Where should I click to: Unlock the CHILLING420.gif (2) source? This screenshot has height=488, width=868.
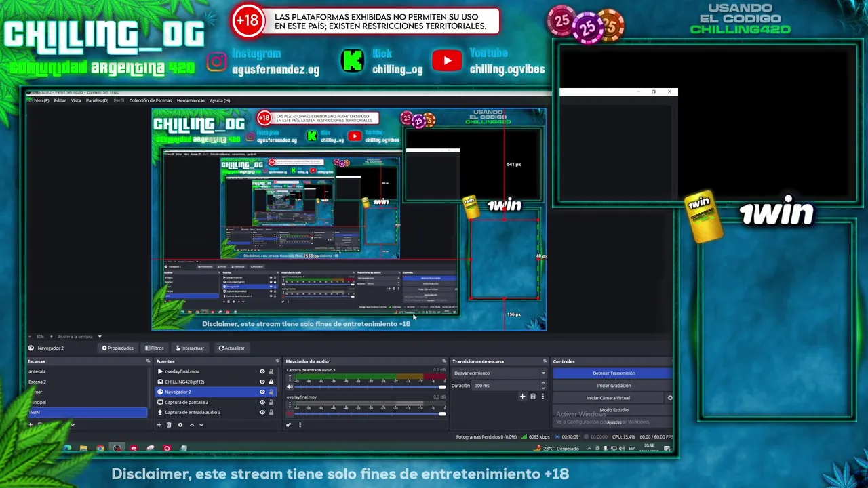271,382
